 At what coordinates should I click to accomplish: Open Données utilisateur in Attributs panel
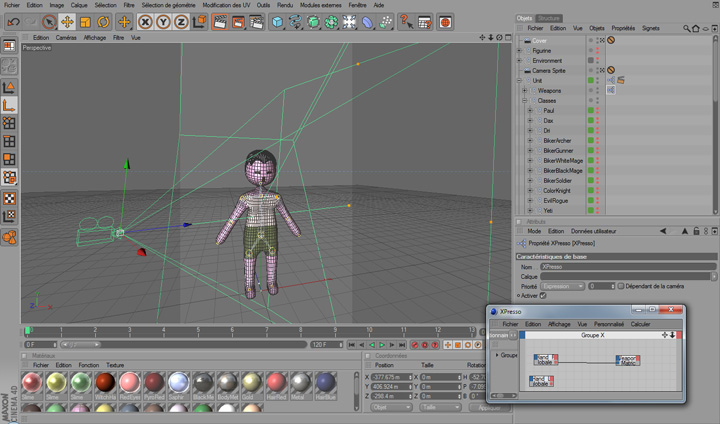pos(595,231)
